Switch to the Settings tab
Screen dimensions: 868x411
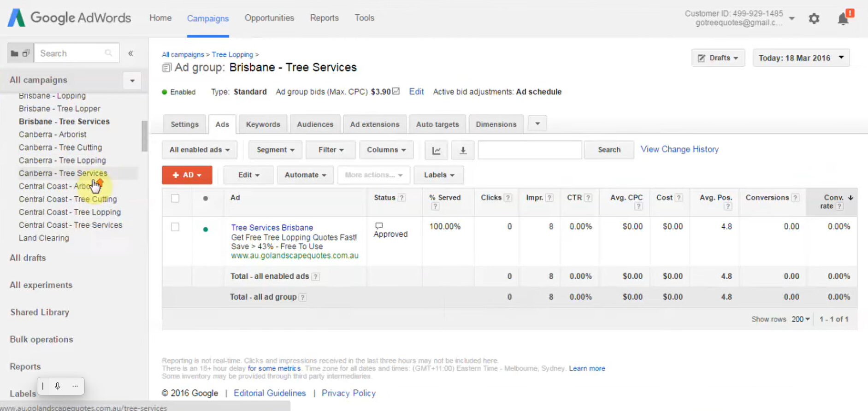[184, 124]
